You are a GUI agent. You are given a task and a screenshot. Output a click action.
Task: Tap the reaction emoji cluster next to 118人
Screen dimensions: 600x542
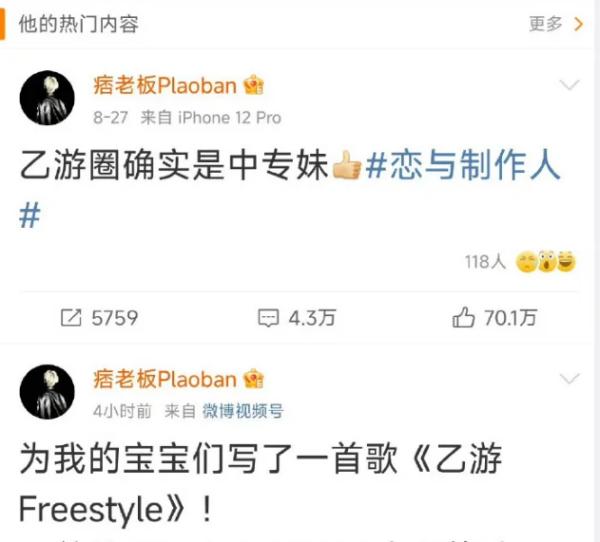pos(546,262)
